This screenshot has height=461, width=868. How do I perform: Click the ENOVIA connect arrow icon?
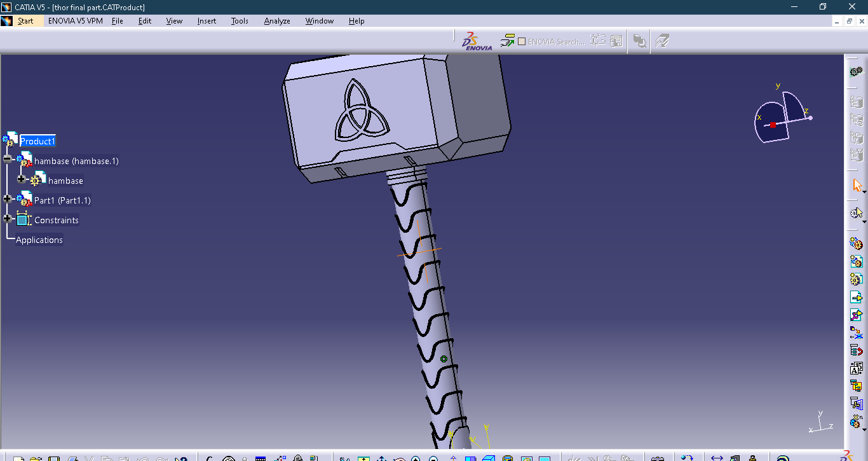tap(507, 41)
